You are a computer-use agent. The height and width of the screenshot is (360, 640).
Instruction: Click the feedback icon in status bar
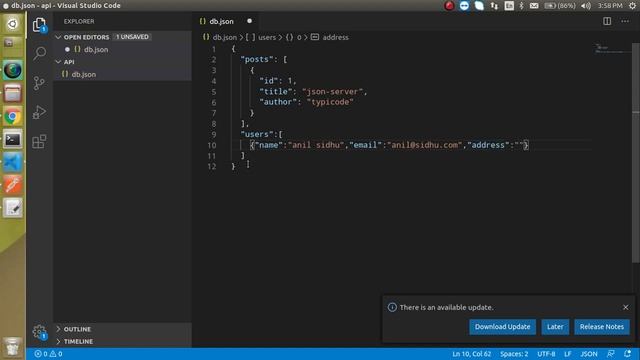(611, 354)
